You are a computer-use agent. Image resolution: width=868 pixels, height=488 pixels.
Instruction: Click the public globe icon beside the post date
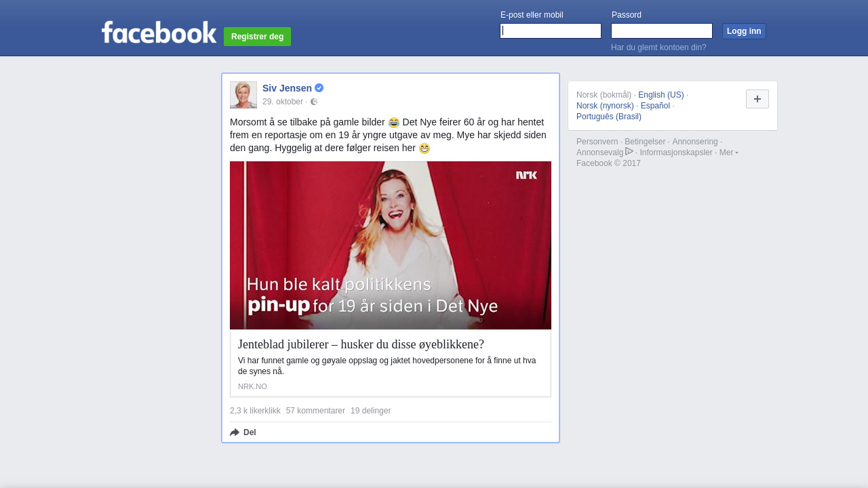point(314,102)
